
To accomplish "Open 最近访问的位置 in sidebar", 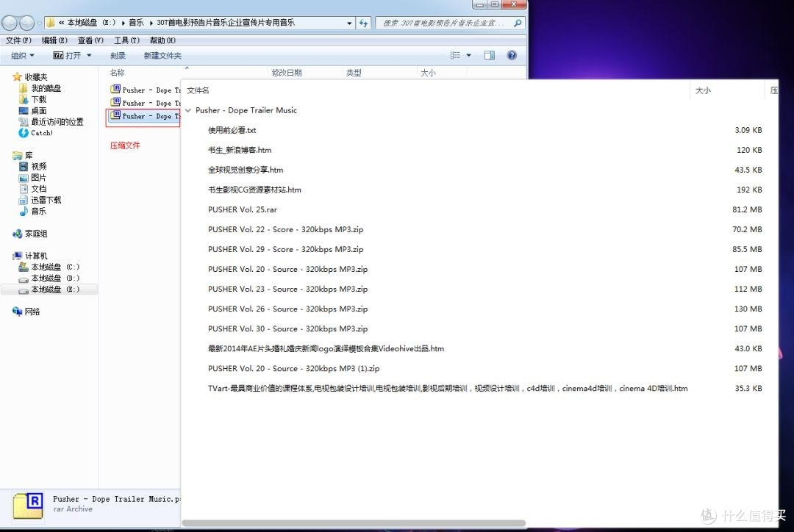I will point(51,121).
